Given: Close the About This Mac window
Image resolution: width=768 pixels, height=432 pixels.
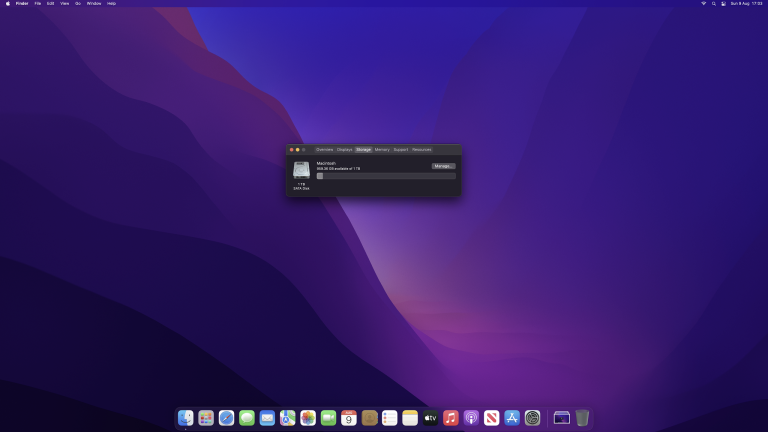Looking at the screenshot, I should pos(291,149).
